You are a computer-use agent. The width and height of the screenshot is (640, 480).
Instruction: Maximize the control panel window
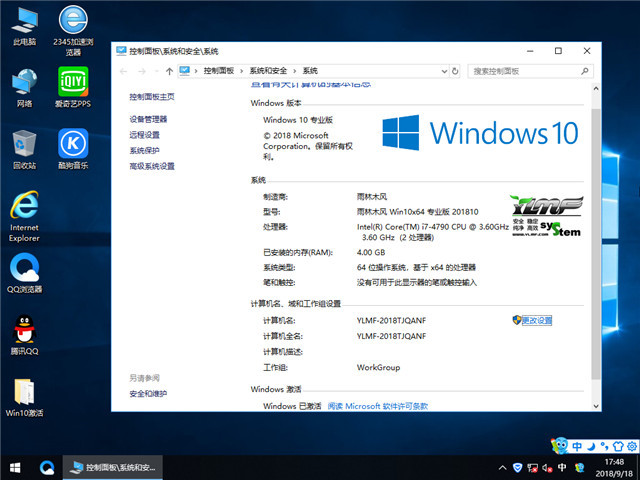558,51
